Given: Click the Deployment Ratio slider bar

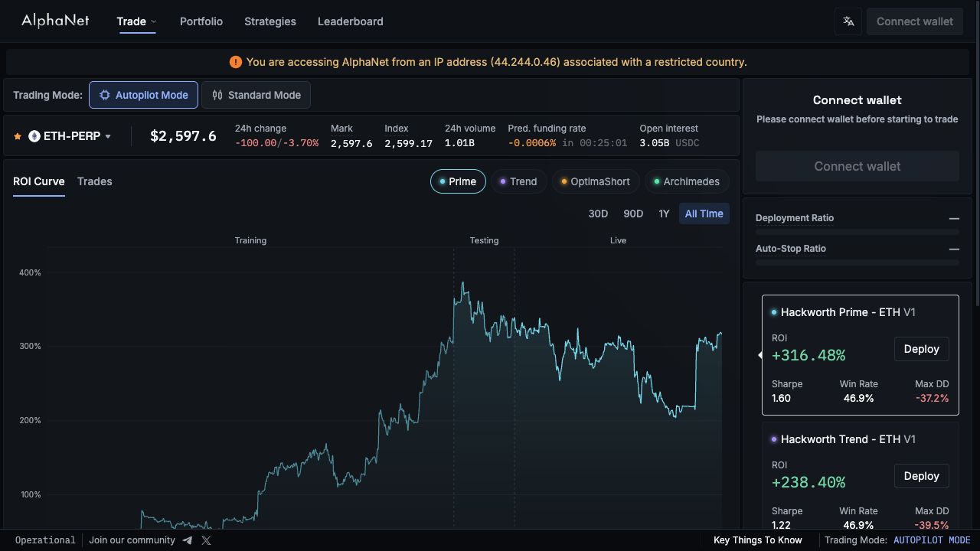Looking at the screenshot, I should (857, 231).
